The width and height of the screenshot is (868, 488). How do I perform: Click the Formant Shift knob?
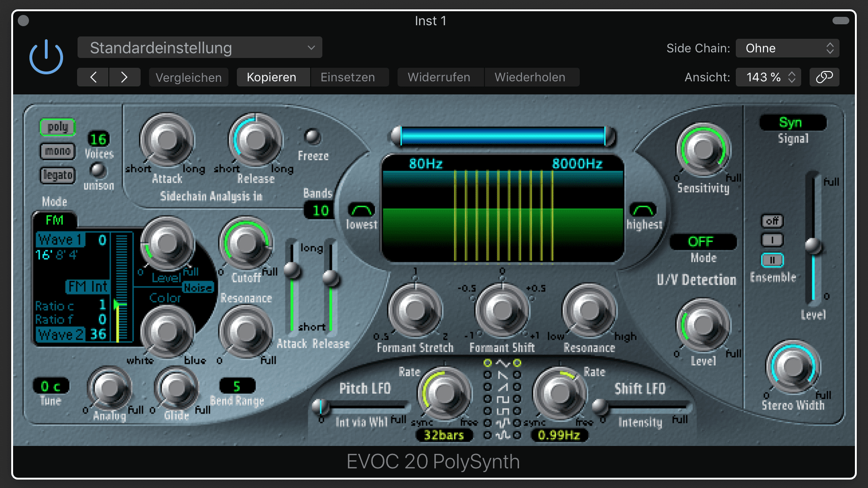coord(502,310)
